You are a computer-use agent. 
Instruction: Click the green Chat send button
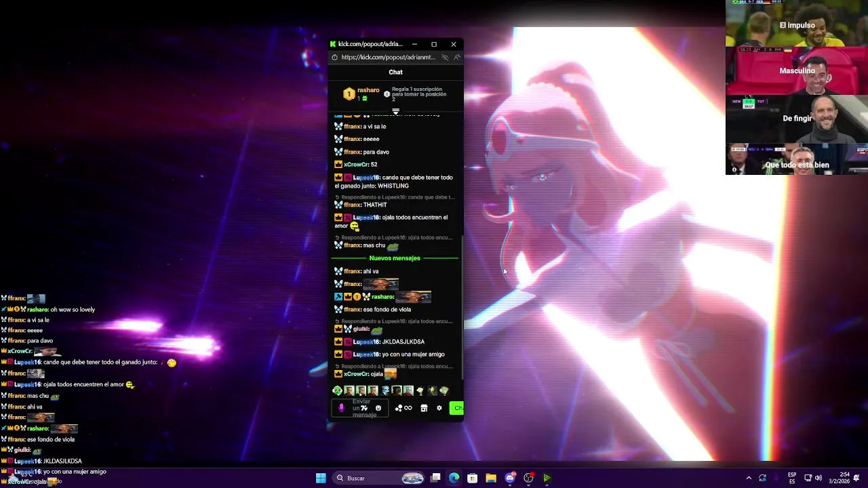(456, 408)
